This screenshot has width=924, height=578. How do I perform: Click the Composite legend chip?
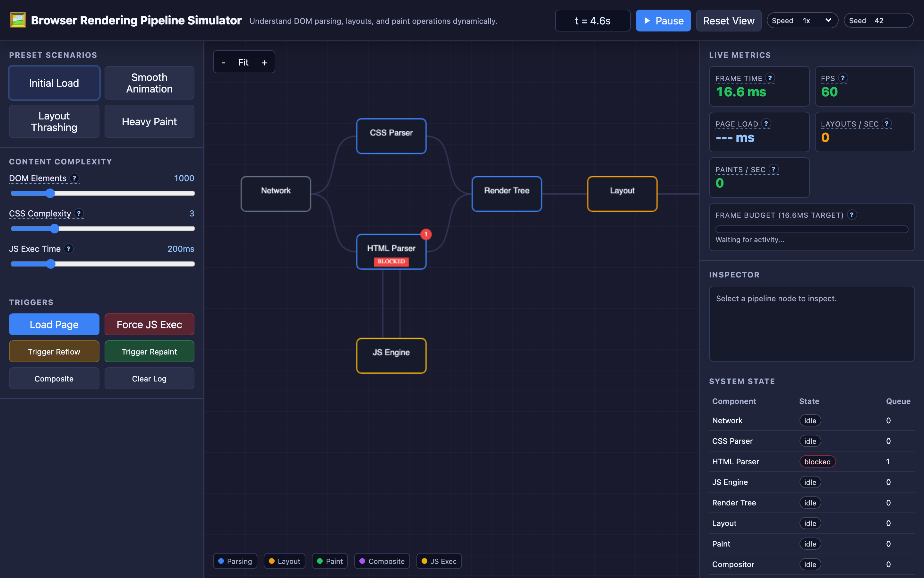point(382,561)
